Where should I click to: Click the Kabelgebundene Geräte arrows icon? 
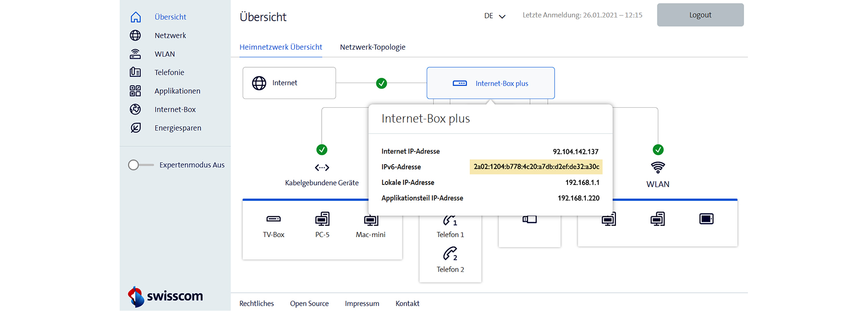click(322, 168)
